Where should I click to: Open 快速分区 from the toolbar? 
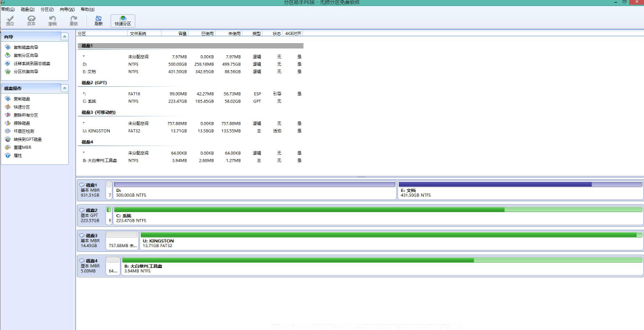(123, 20)
